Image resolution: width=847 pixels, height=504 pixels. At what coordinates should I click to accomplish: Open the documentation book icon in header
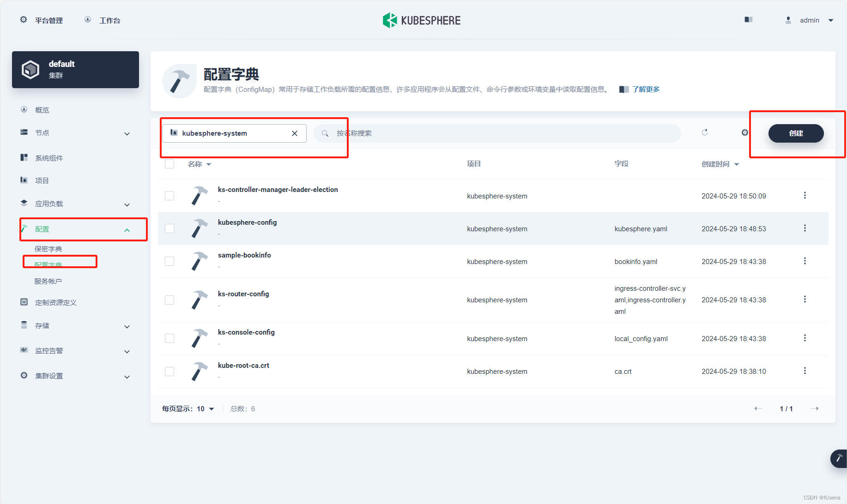tap(749, 20)
